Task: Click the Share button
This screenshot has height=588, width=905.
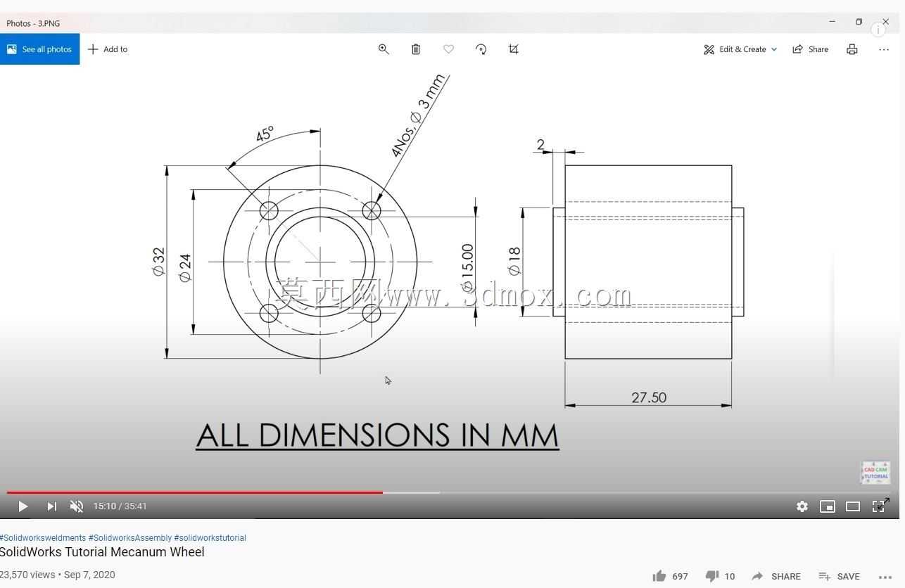Action: point(811,49)
